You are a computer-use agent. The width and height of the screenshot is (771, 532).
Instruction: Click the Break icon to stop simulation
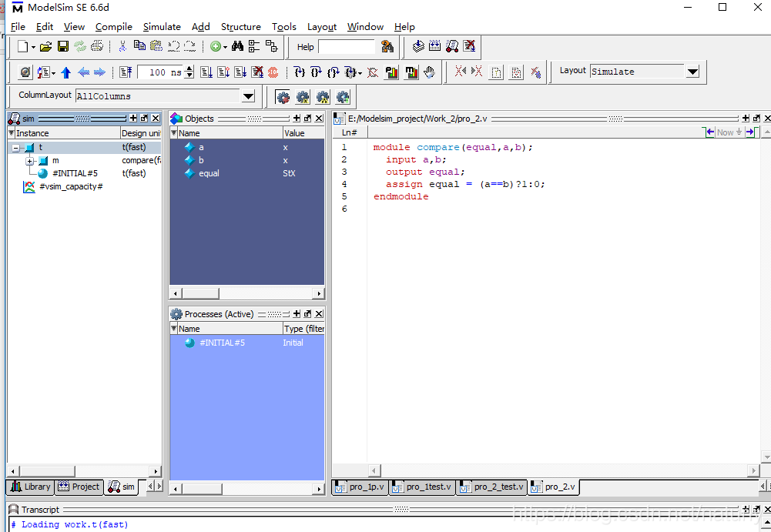click(x=257, y=71)
